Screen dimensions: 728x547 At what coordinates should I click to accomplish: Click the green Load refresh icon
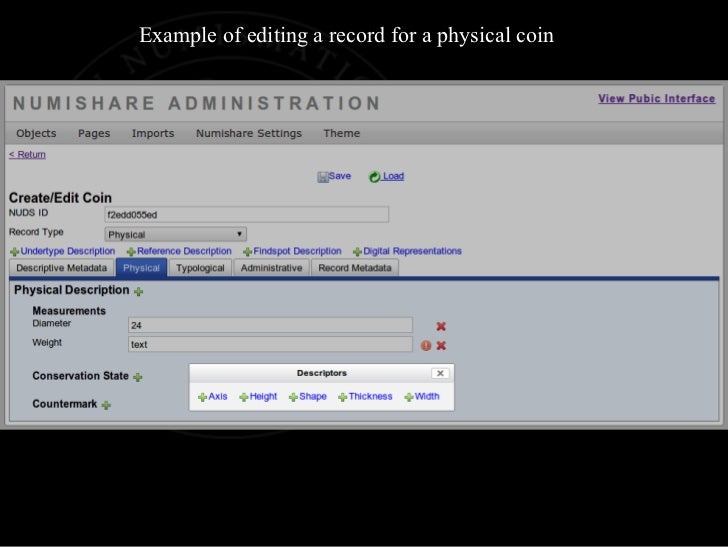[374, 177]
